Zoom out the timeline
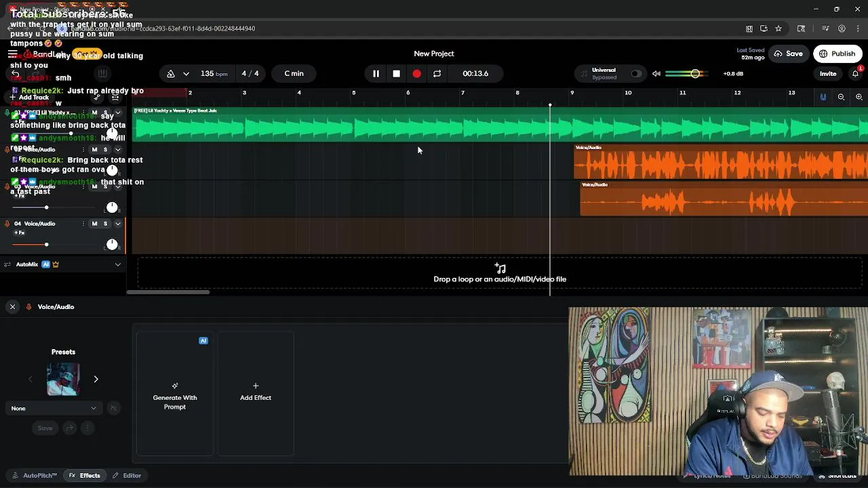The height and width of the screenshot is (488, 868). [841, 98]
